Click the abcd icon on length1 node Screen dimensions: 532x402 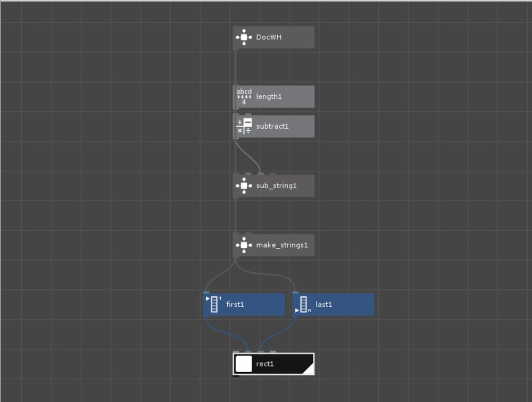pyautogui.click(x=244, y=97)
